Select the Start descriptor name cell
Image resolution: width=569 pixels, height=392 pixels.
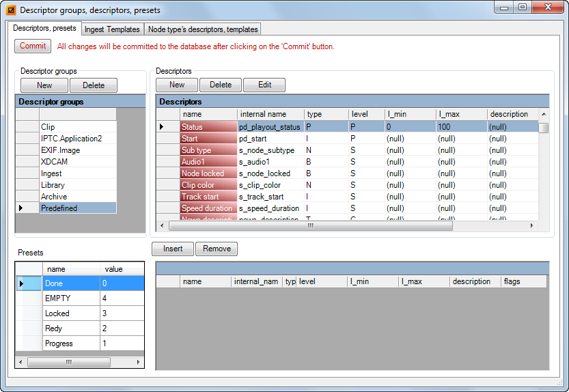(x=208, y=138)
